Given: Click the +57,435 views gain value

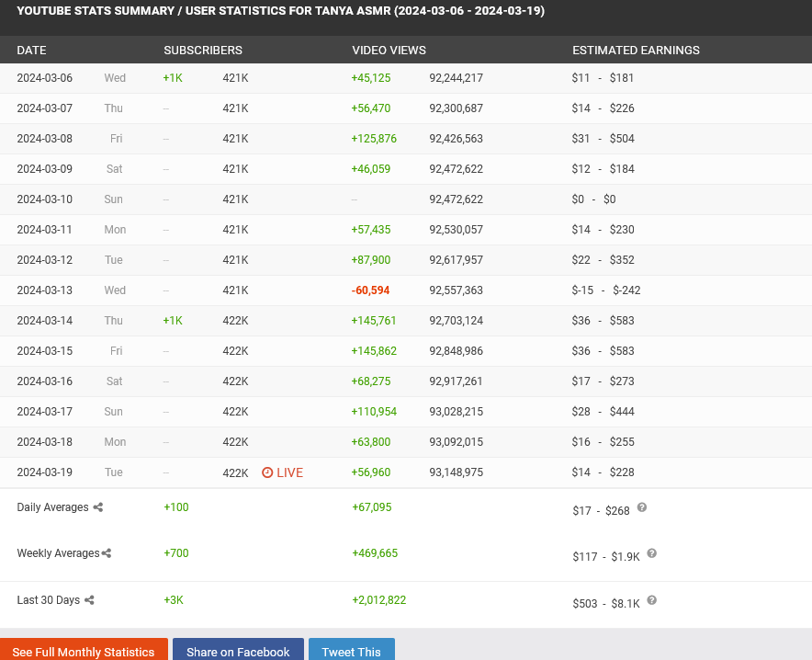Looking at the screenshot, I should click(x=371, y=230).
